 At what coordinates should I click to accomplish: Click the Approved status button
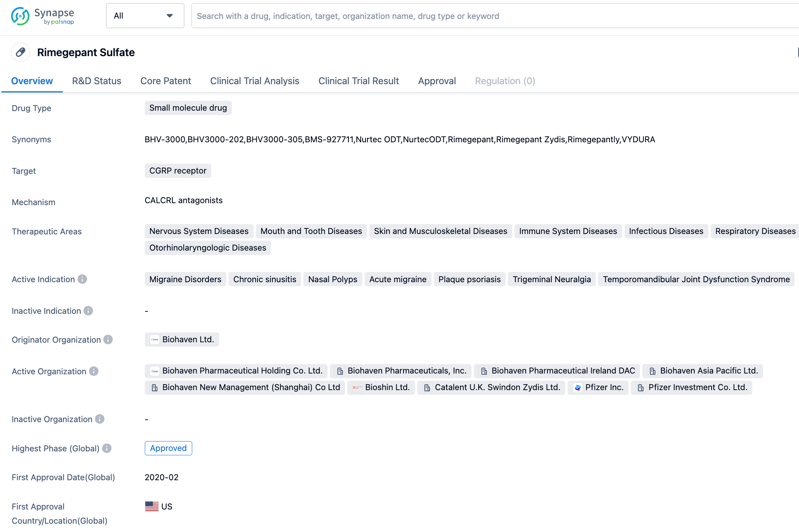coord(168,448)
